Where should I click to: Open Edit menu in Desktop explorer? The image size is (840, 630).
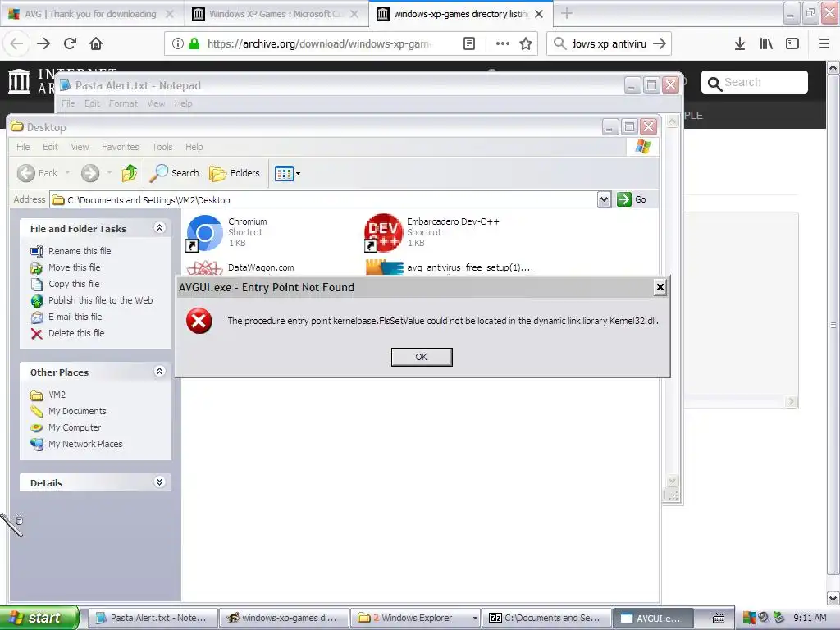[x=50, y=147]
